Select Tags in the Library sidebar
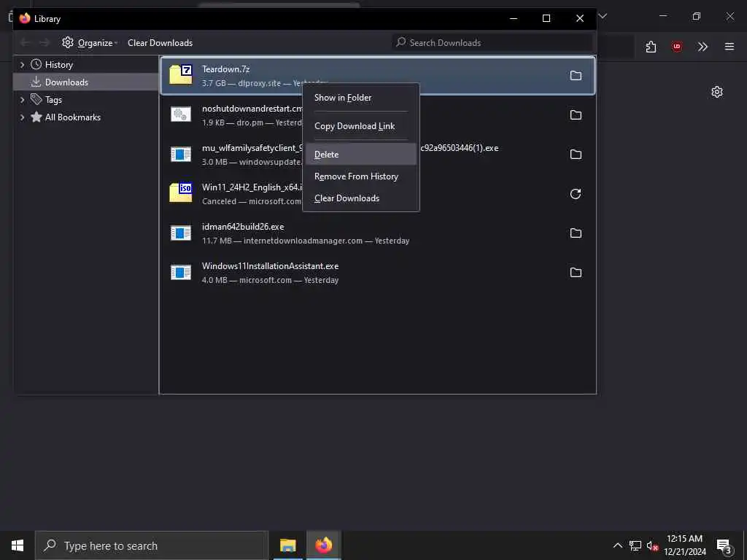Viewport: 747px width, 560px height. coord(53,100)
